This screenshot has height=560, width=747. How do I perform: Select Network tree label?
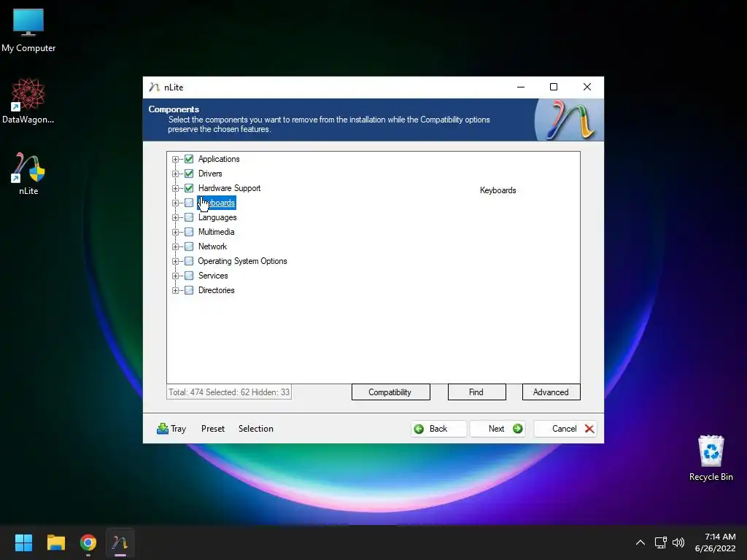(212, 246)
